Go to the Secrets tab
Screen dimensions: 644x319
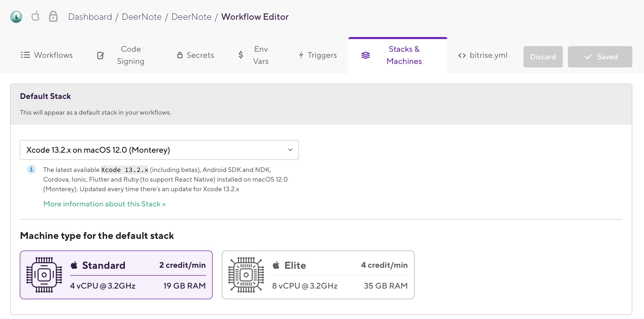coord(195,55)
